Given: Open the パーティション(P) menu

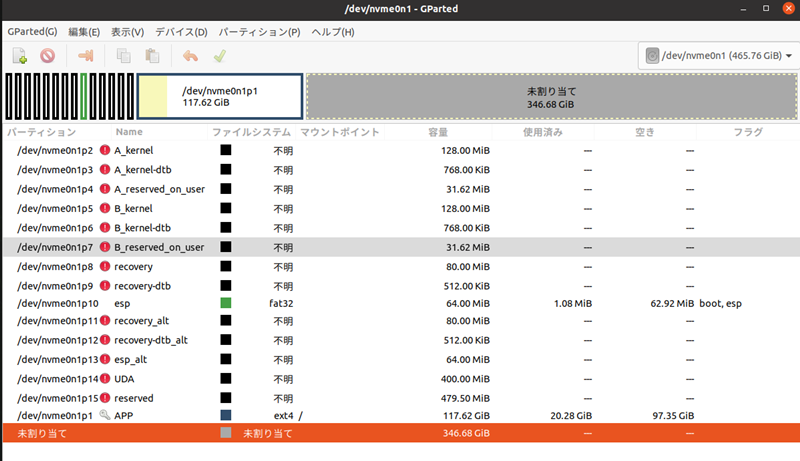Looking at the screenshot, I should [259, 32].
